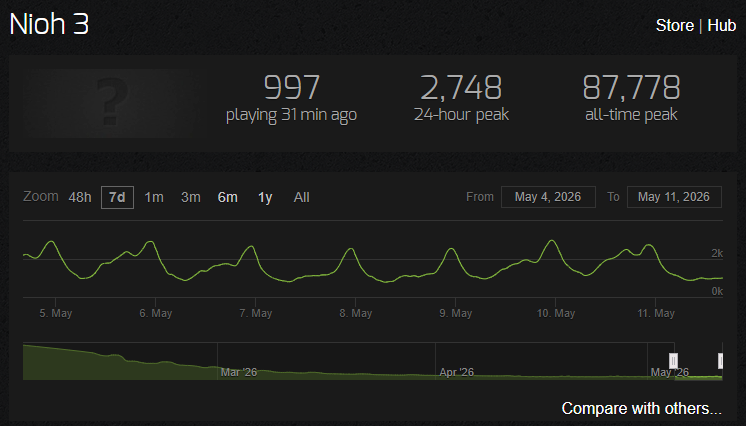Edit the To date May 11, 2026
This screenshot has height=426, width=746.
[674, 197]
